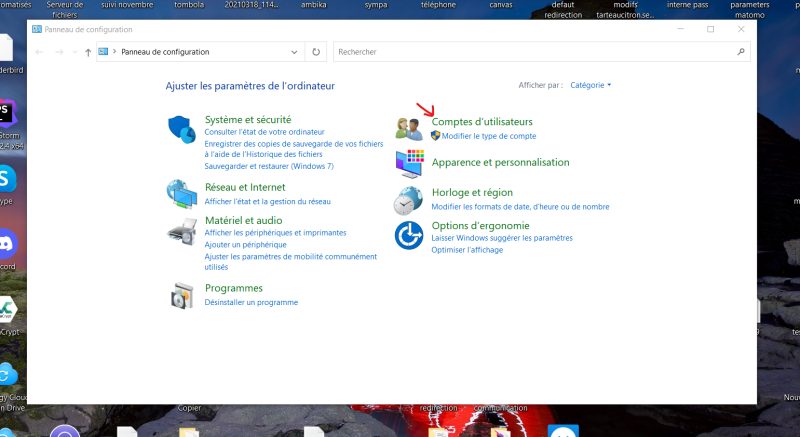The image size is (800, 437).
Task: Click Sauvegarder et restaurer (Windows 7)
Action: [x=269, y=166]
